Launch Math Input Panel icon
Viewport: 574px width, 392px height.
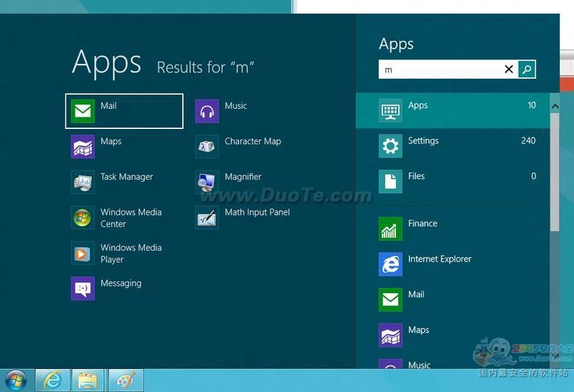point(207,218)
